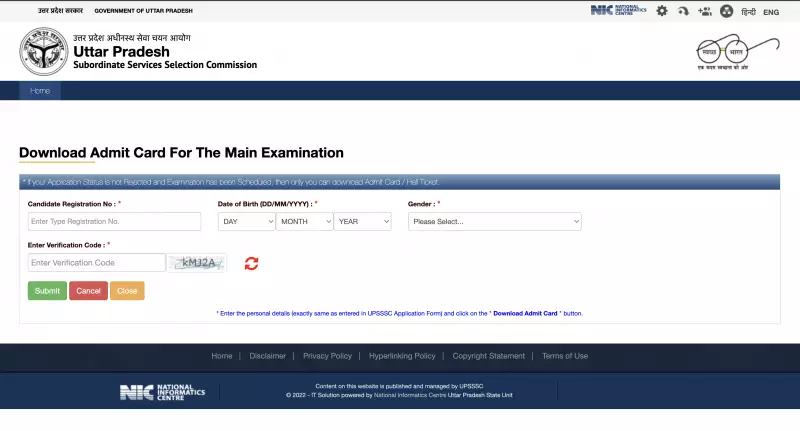The image size is (800, 431).
Task: Focus the Enter Verification Code field
Action: pos(96,263)
